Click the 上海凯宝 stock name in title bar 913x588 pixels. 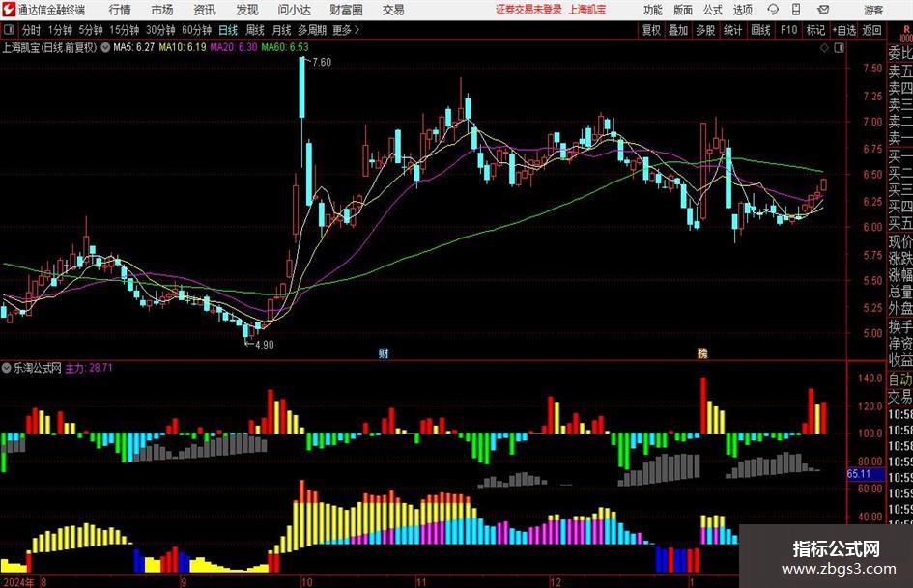[587, 10]
